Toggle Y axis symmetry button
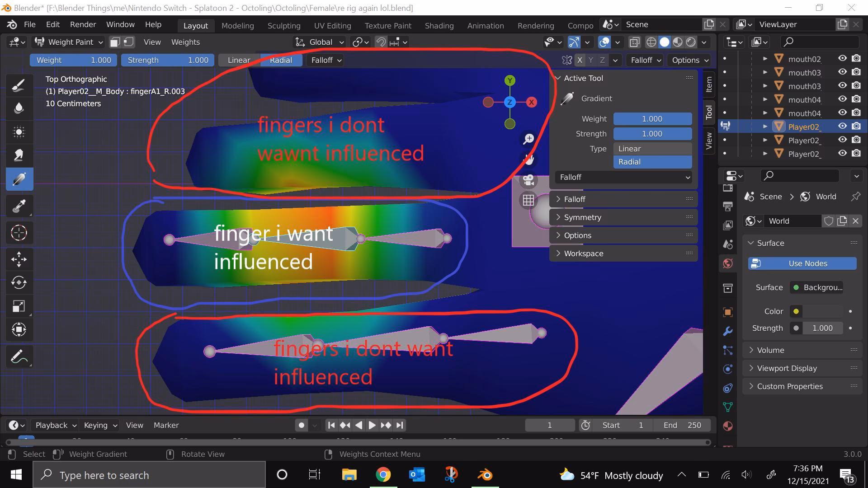Image resolution: width=868 pixels, height=488 pixels. pyautogui.click(x=591, y=60)
